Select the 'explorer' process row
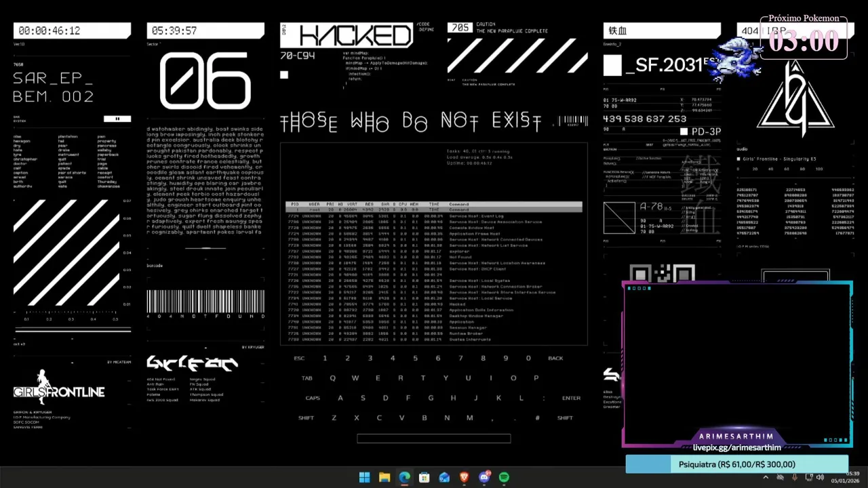 (434, 251)
